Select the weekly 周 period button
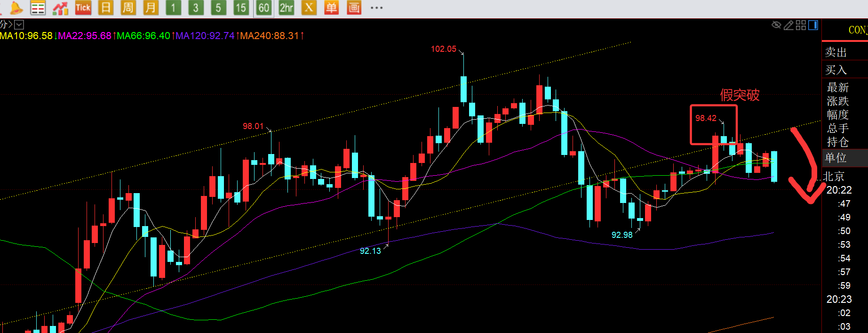 point(128,8)
